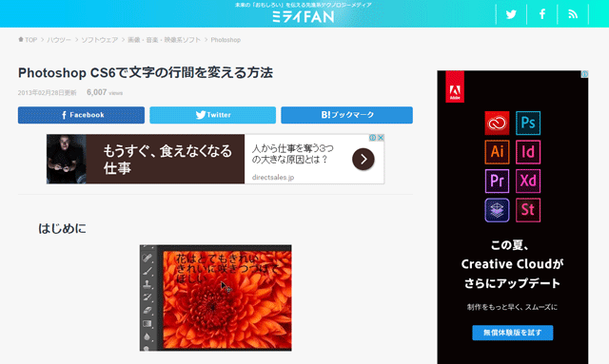This screenshot has width=609, height=364.
Task: Share article via Twitter button
Action: tap(213, 115)
